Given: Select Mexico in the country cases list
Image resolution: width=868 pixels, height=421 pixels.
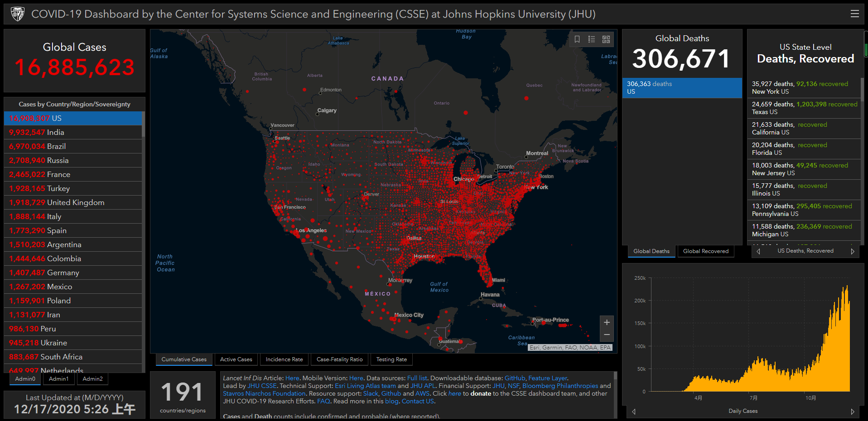Looking at the screenshot, I should tap(73, 287).
